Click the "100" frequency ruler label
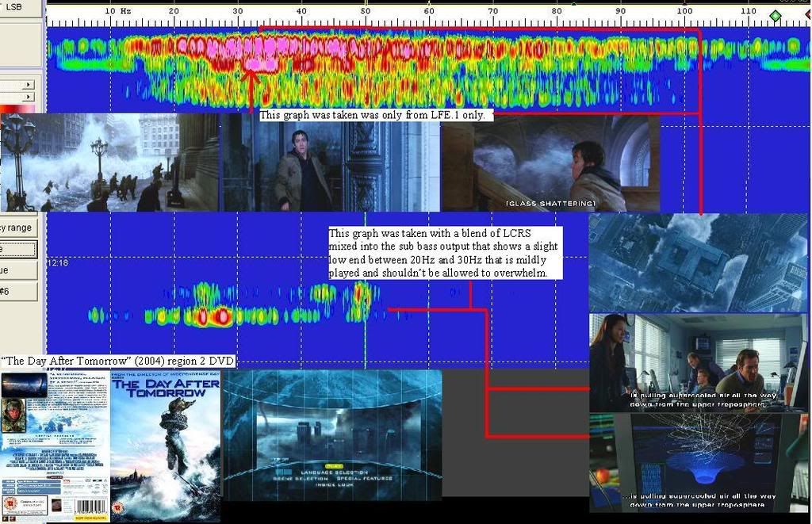Image resolution: width=812 pixels, height=524 pixels. pos(684,10)
